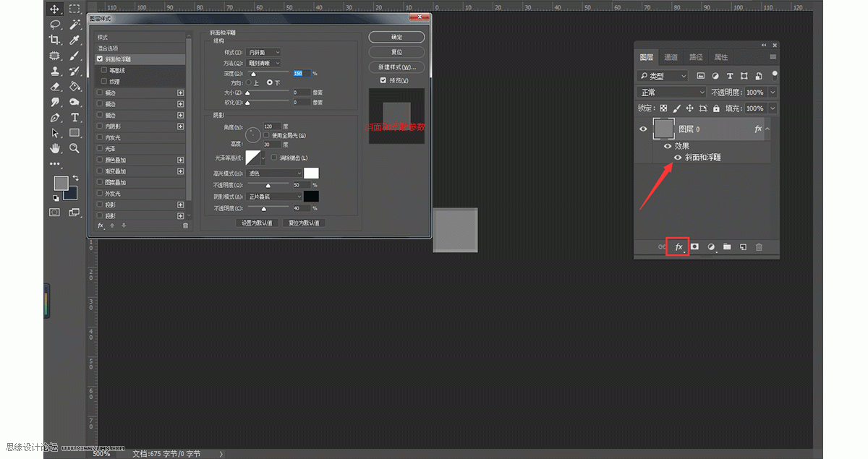Viewport: 868px width, 459px height.
Task: Filter layers by type layers (T icon)
Action: [730, 76]
